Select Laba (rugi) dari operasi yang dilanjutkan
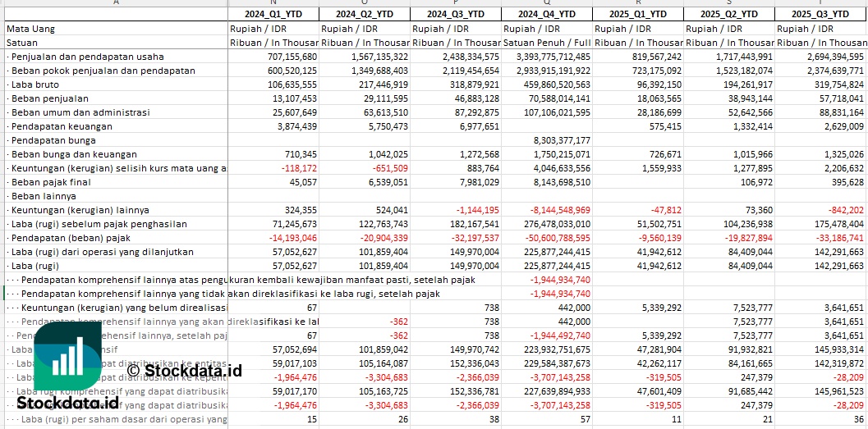Screen dimensions: 868x429 (x=102, y=252)
